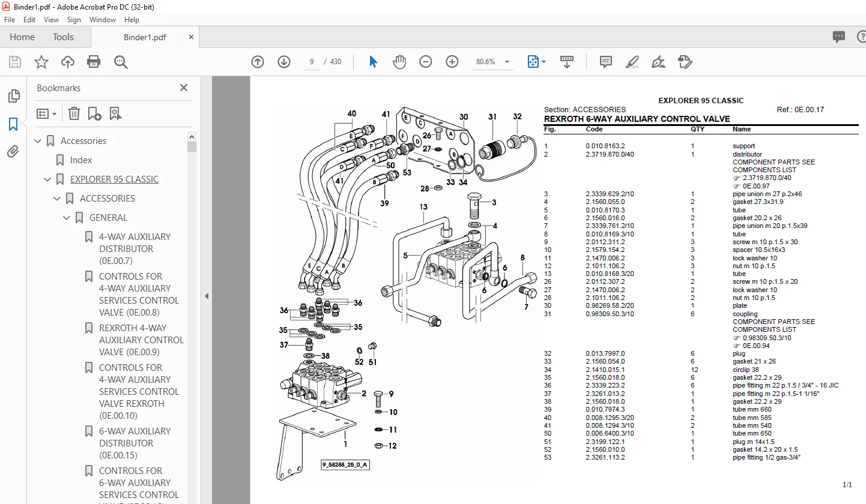Add a new bookmark icon
The image size is (866, 504).
tap(94, 113)
